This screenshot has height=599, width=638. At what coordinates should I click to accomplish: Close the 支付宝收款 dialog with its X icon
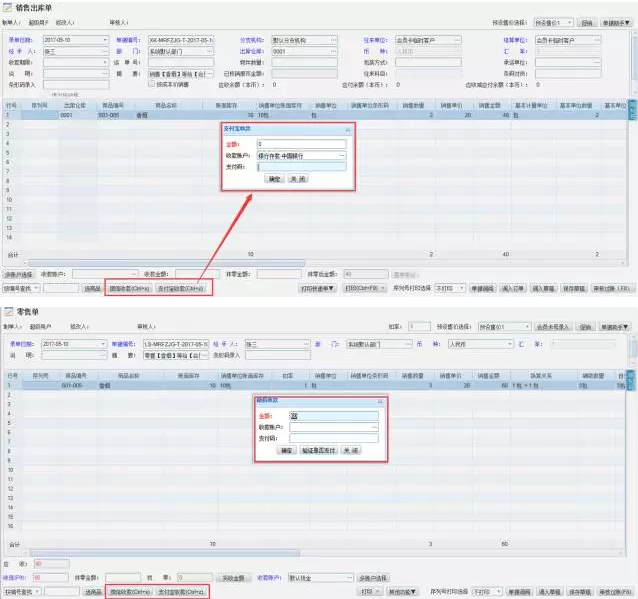tap(347, 131)
